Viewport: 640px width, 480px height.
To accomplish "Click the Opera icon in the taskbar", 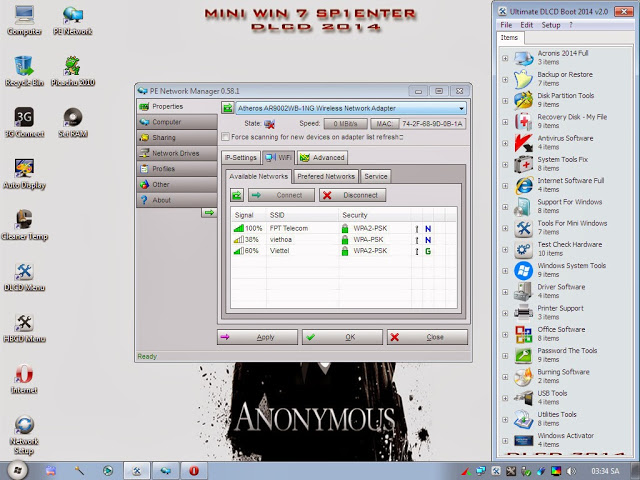I will click(194, 471).
